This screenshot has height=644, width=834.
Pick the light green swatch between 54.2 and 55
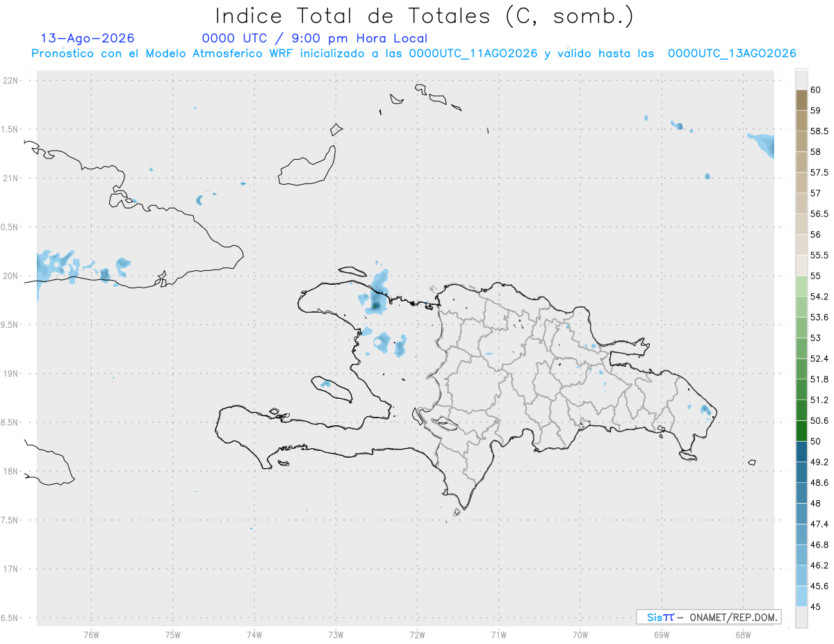[x=801, y=286]
